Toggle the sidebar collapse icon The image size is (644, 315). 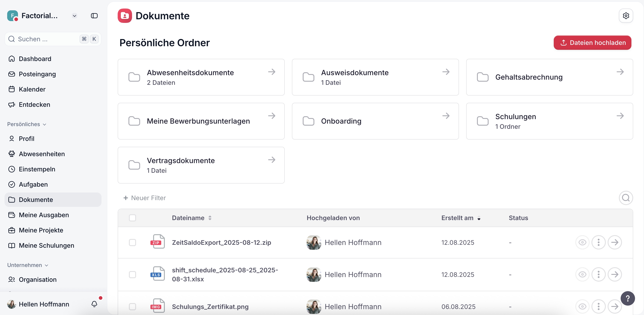pos(94,16)
